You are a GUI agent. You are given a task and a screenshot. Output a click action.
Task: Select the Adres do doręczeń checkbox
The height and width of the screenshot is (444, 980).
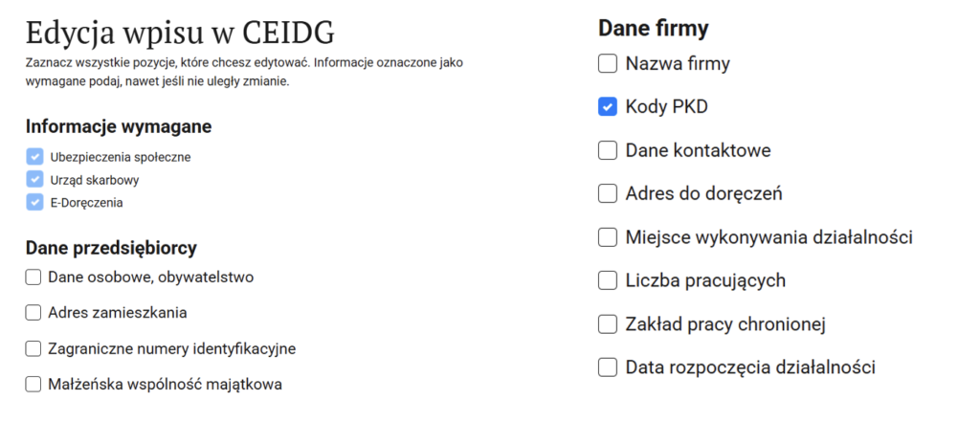click(x=607, y=193)
